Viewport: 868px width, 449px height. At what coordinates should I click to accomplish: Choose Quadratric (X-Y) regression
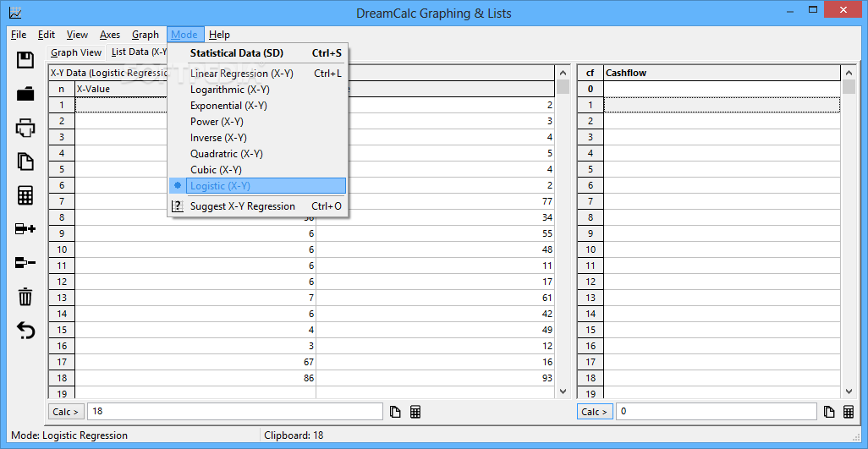[x=258, y=153]
